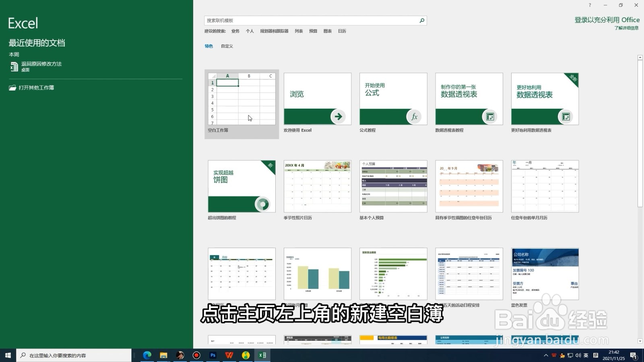
Task: Open the yellow-green browser taskbar icon
Action: [x=246, y=355]
